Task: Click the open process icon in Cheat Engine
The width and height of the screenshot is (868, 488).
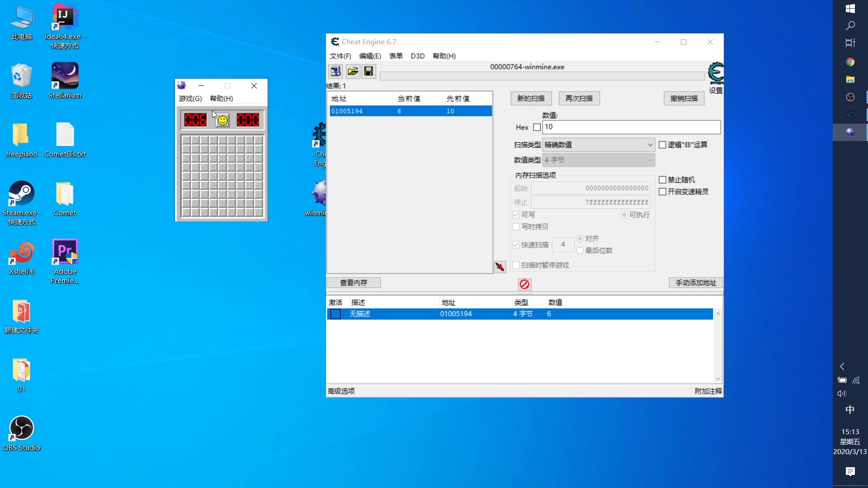Action: click(x=335, y=71)
